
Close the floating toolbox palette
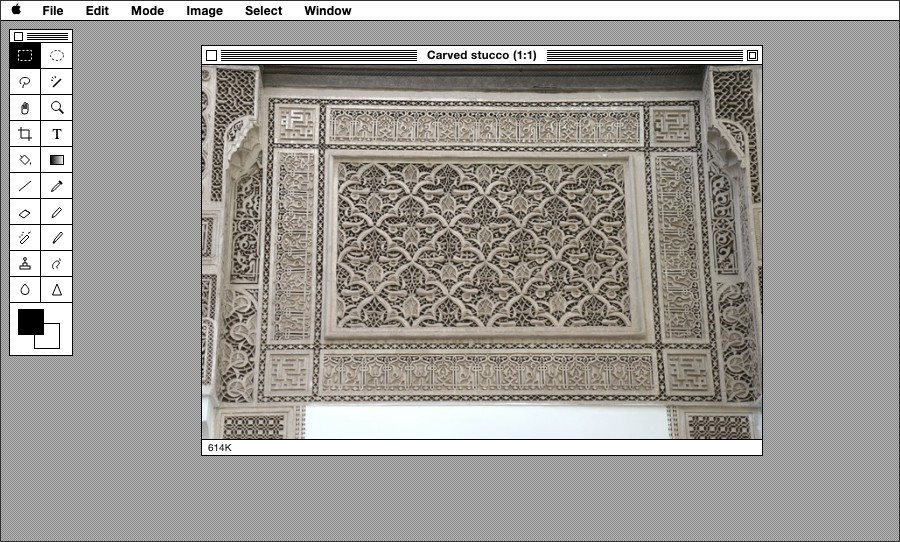pos(18,37)
